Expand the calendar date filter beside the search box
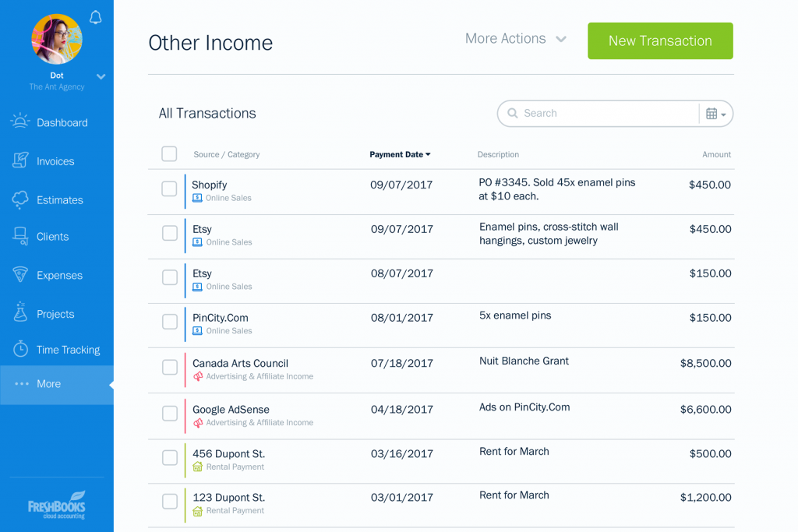The height and width of the screenshot is (532, 798). [x=715, y=113]
